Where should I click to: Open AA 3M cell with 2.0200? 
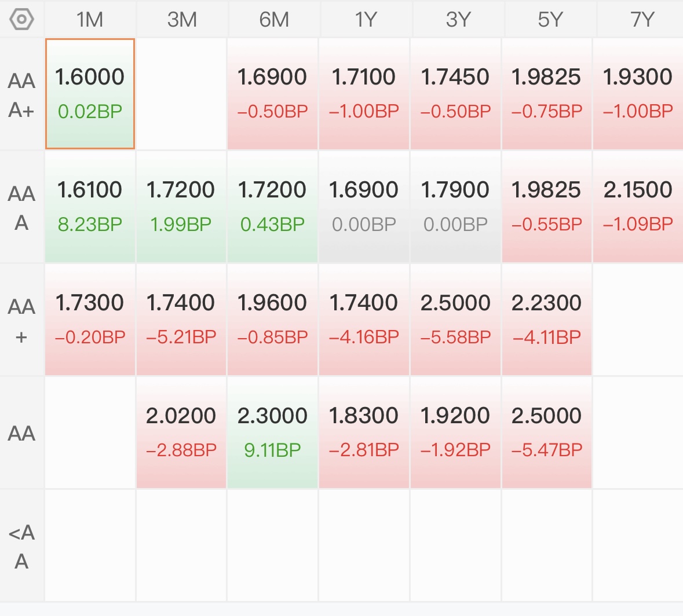(181, 432)
